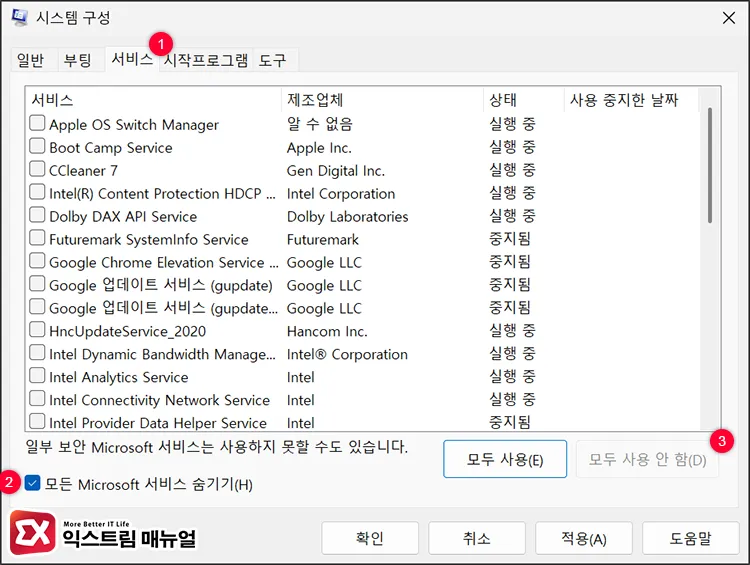
Task: Check the Intel Analytics Service checkbox
Action: pyautogui.click(x=37, y=376)
